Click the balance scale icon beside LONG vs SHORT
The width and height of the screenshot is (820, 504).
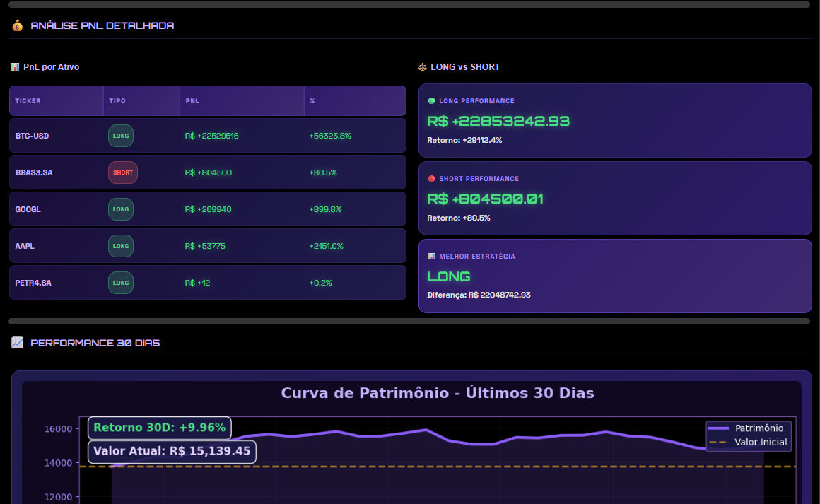423,67
